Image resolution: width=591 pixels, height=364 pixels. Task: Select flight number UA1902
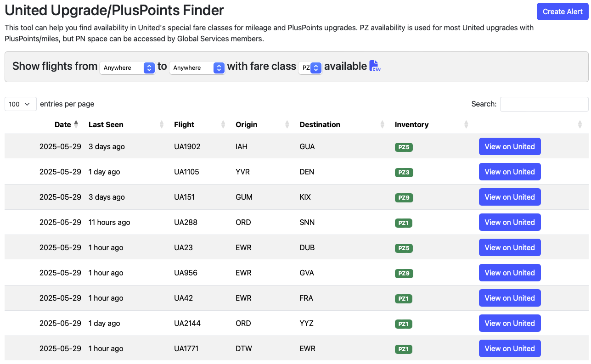coord(187,146)
